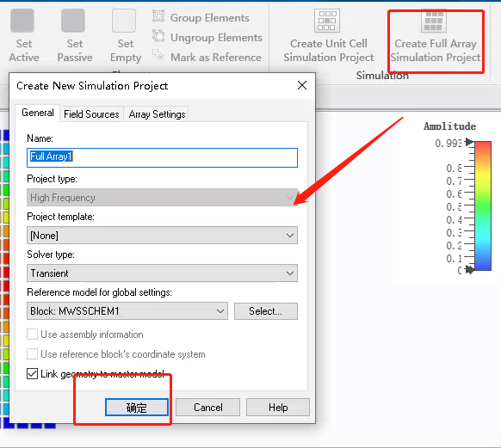501x448 pixels.
Task: Open the Solver type dropdown
Action: tap(162, 273)
